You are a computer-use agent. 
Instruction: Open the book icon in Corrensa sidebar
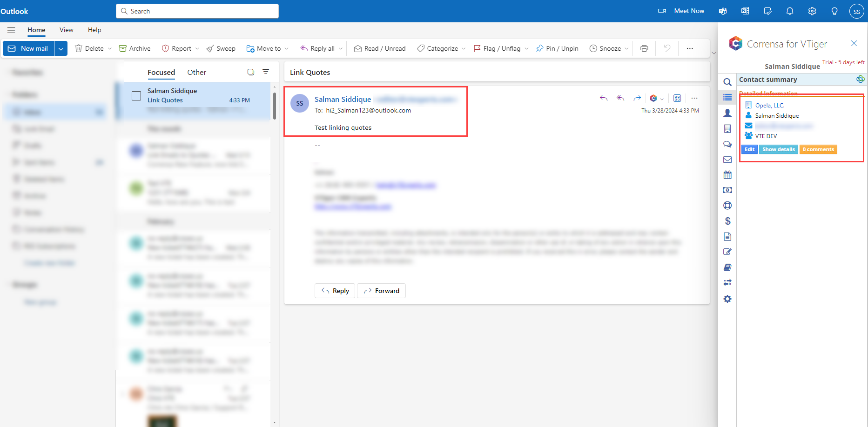[727, 267]
